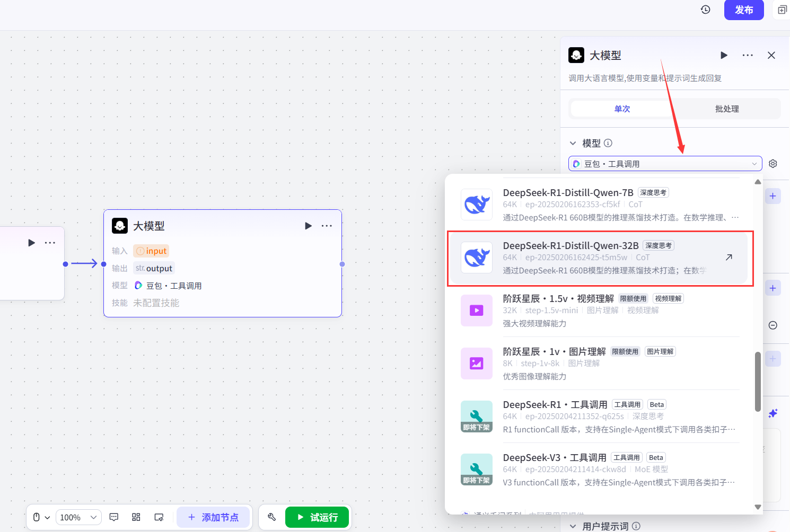This screenshot has height=532, width=790.
Task: Click the wrench icon for DeepSeek-R1 工具调用
Action: [477, 416]
